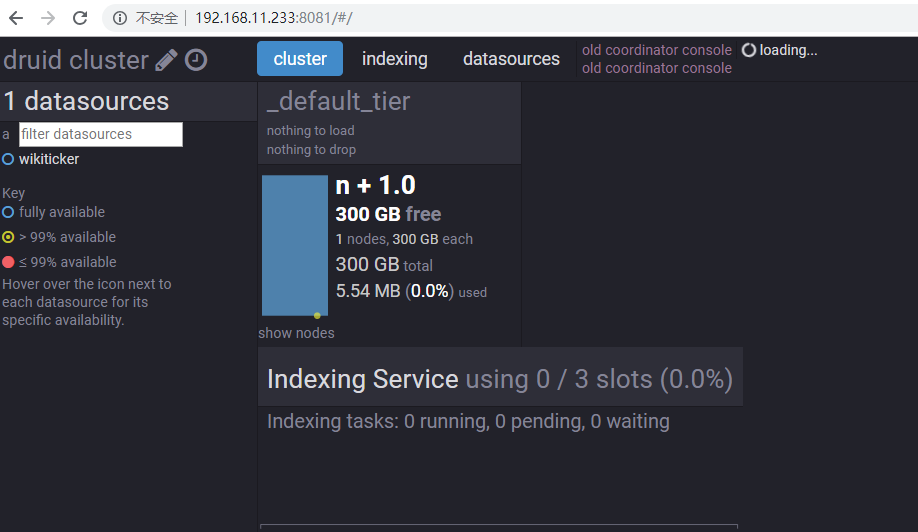Expand show nodes for the default tier
Image resolution: width=918 pixels, height=532 pixels.
[296, 333]
